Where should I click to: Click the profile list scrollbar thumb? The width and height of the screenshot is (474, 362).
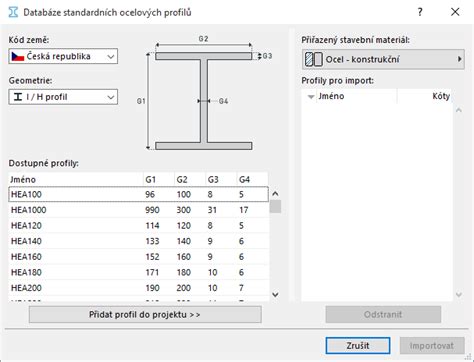[x=275, y=206]
